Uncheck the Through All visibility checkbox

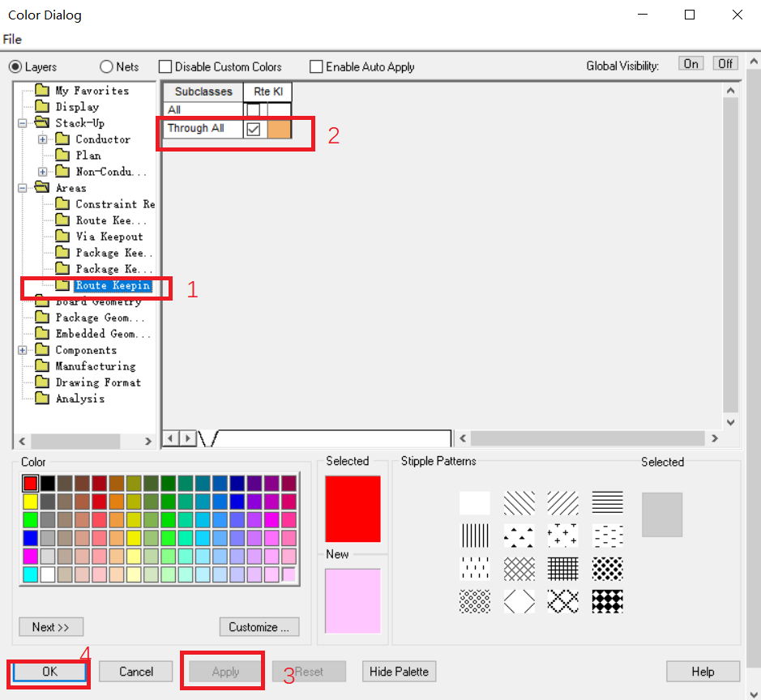[254, 128]
